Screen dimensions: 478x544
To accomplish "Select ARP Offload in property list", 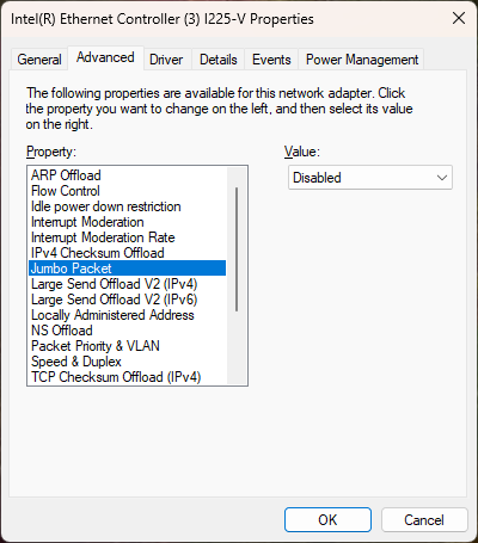I will tap(127, 175).
